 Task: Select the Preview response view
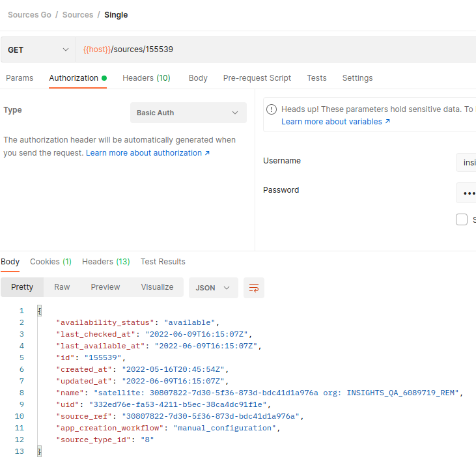[105, 287]
